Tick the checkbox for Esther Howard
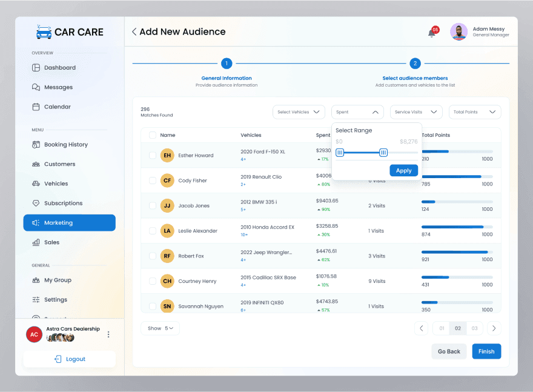The height and width of the screenshot is (392, 533). tap(153, 155)
